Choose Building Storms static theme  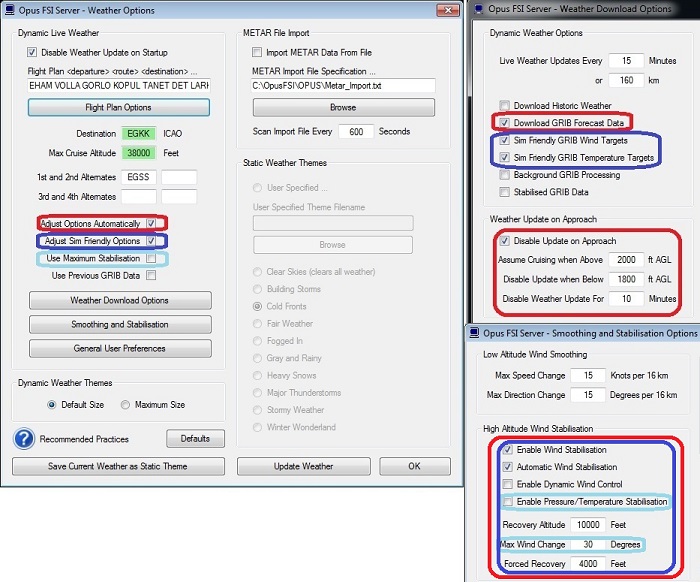258,289
